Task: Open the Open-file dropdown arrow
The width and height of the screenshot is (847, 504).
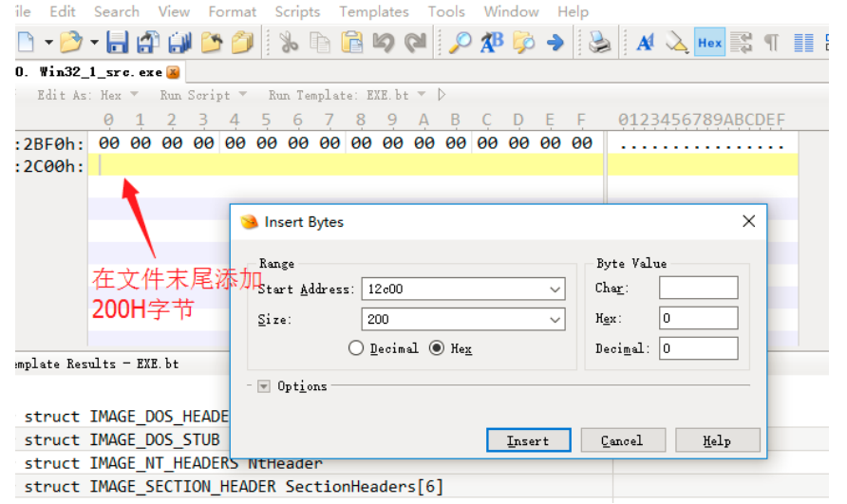Action: [x=94, y=42]
